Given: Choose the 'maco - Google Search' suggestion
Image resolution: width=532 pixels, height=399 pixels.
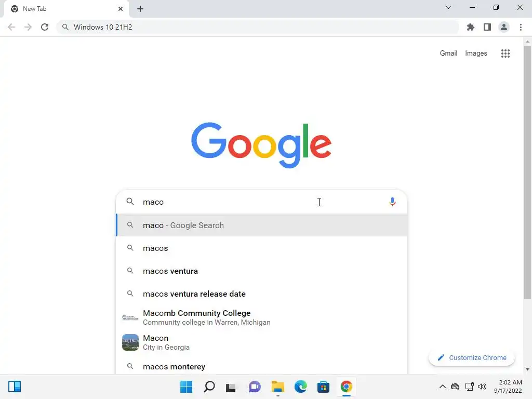Looking at the screenshot, I should coord(262,225).
